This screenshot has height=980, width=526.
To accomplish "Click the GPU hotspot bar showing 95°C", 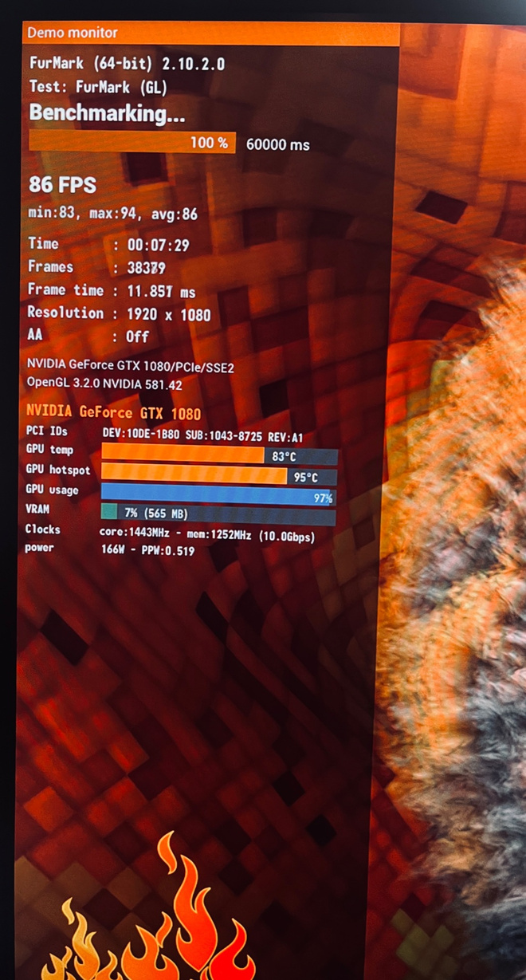I will click(220, 477).
